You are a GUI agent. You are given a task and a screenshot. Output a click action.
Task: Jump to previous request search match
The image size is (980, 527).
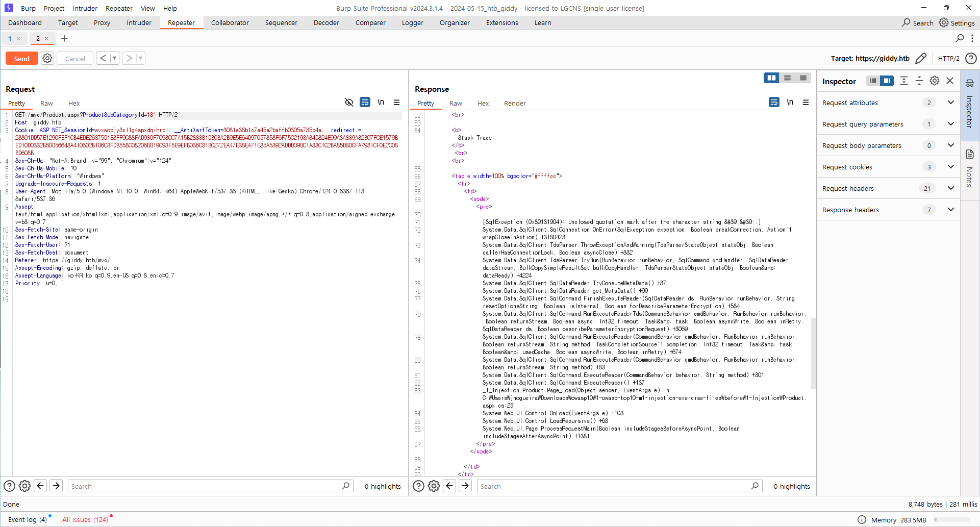click(40, 486)
